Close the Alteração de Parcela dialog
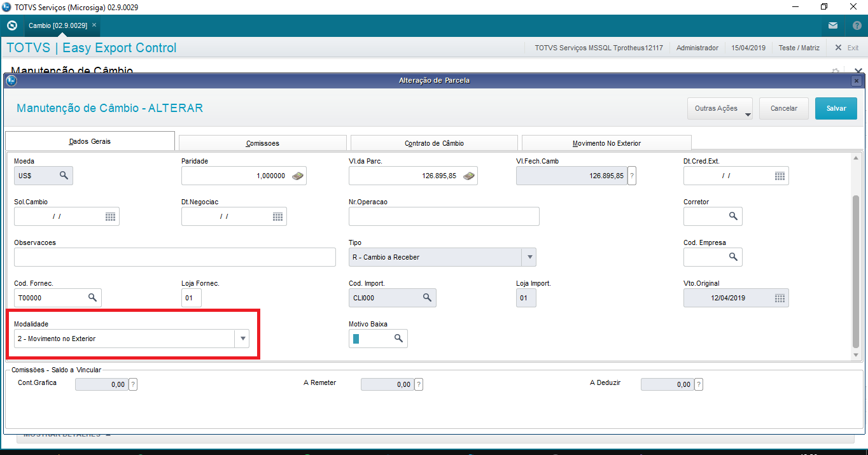Screen dimensions: 868x455 pyautogui.click(x=857, y=81)
